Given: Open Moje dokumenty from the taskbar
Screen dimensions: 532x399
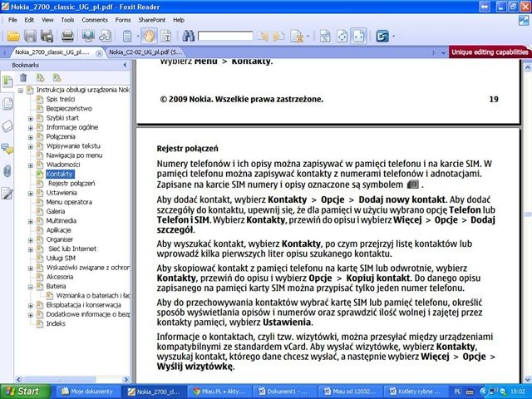Looking at the screenshot, I should point(87,392).
